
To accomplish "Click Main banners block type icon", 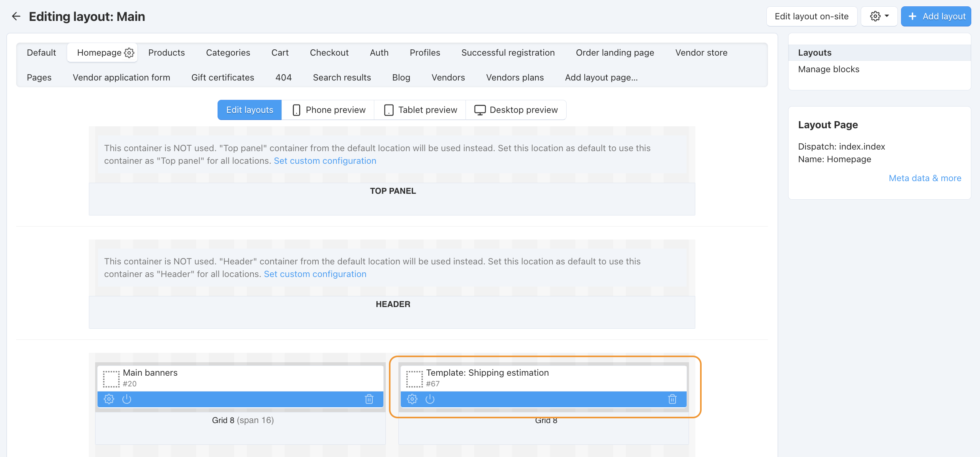I will [111, 378].
